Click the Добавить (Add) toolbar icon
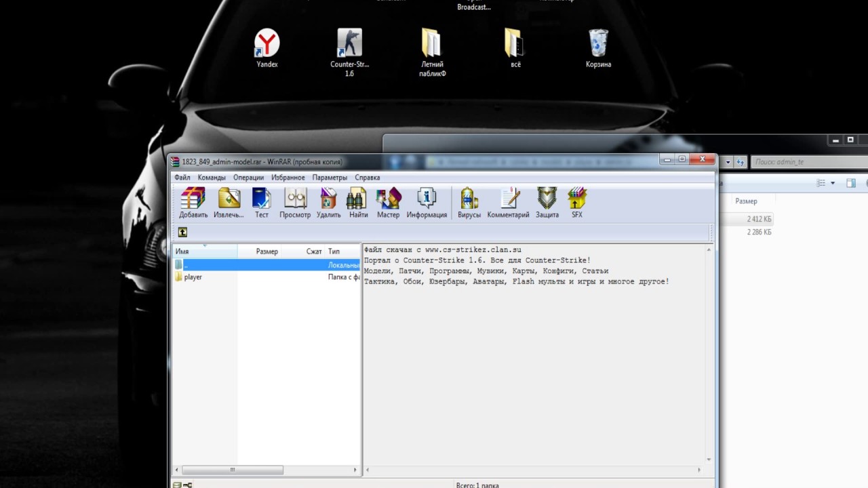 pyautogui.click(x=193, y=203)
